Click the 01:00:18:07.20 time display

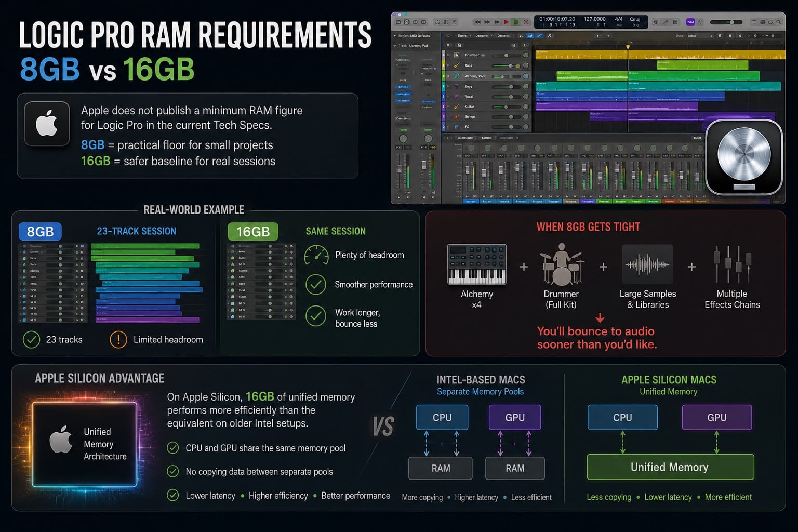coord(557,19)
